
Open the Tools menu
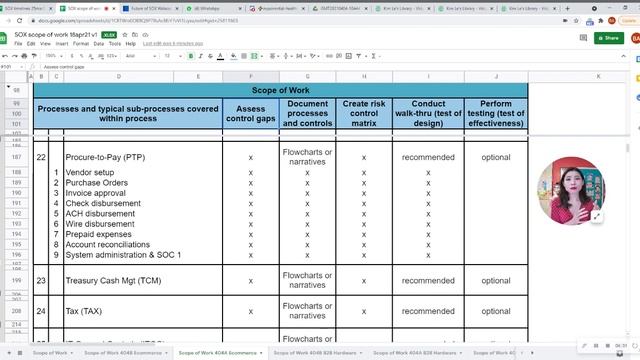(115, 44)
